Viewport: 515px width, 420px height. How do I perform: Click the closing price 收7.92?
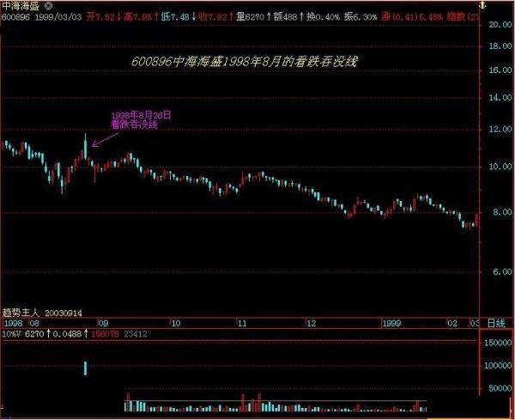[x=213, y=17]
